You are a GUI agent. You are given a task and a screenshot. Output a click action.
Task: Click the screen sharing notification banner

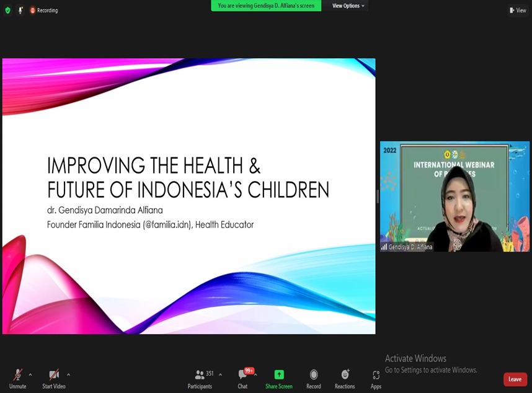pos(266,6)
